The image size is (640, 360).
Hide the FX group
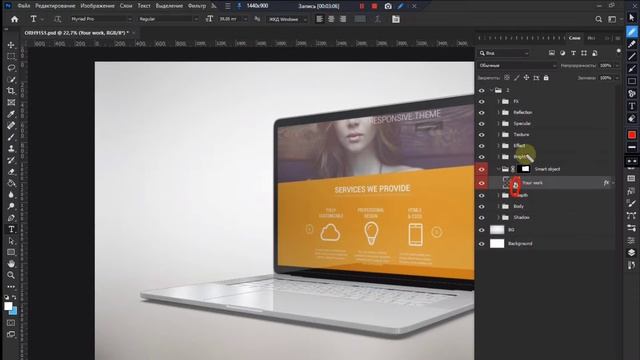tap(482, 101)
